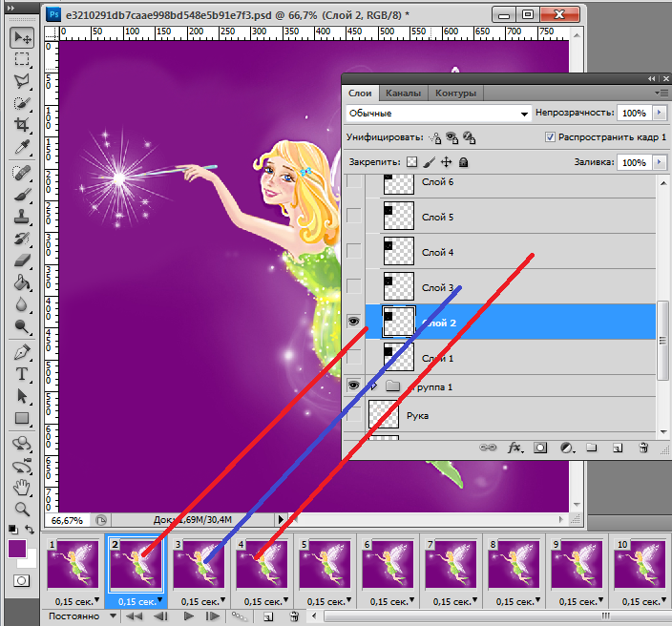Select the Crop tool
Viewport: 672px width, 626px height.
coord(22,124)
